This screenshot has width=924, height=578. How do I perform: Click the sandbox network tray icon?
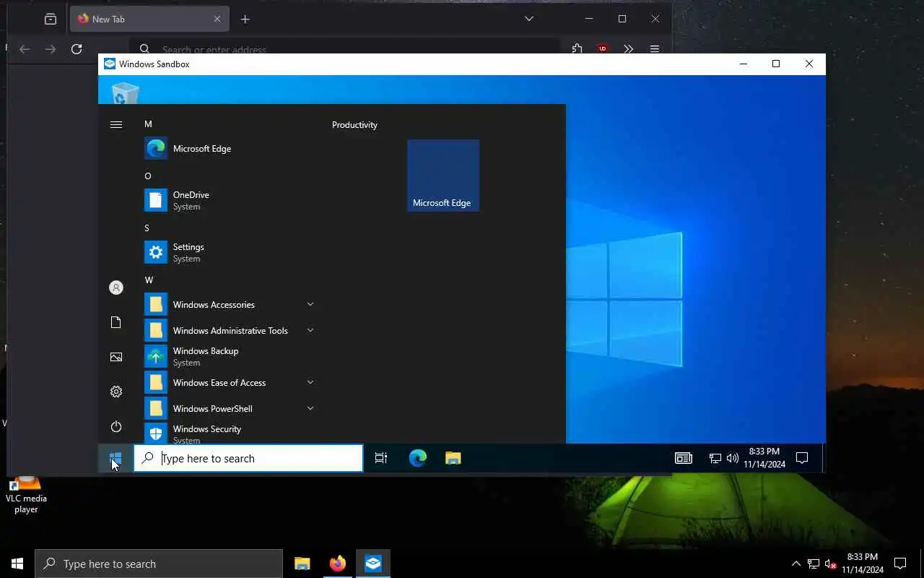click(x=715, y=458)
